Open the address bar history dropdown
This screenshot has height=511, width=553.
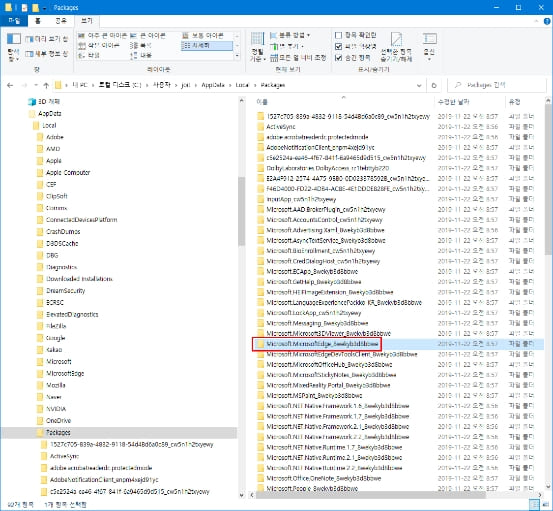click(419, 85)
